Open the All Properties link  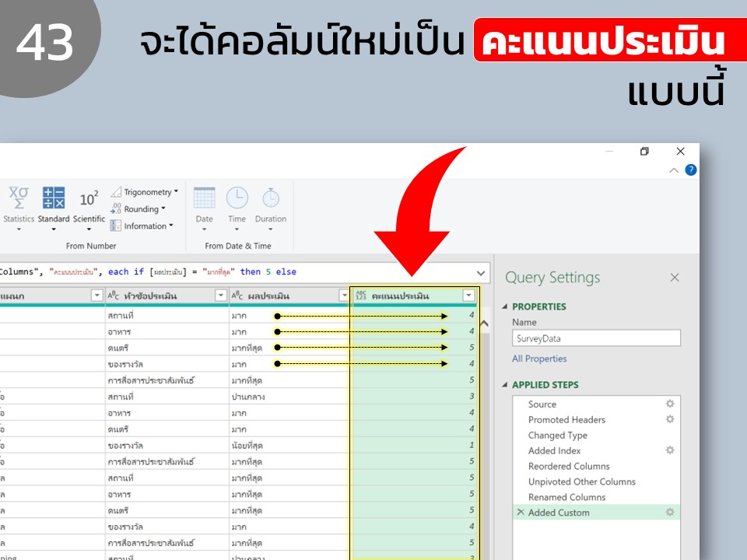[539, 359]
